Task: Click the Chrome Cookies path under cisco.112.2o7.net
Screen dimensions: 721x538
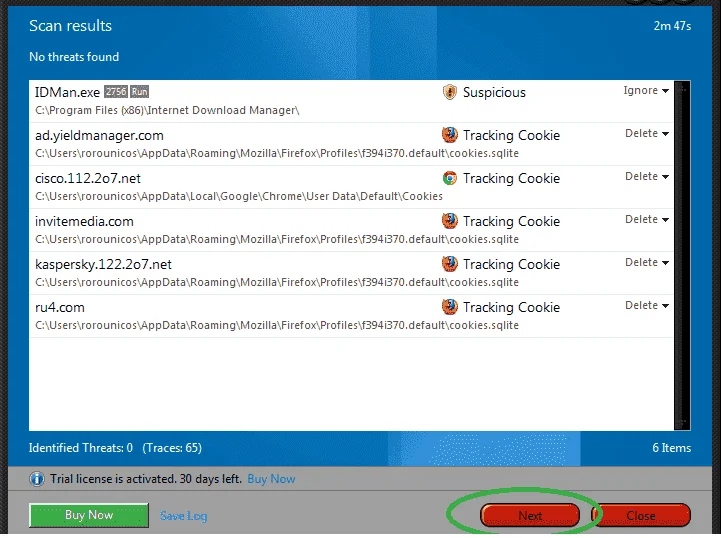Action: [239, 196]
